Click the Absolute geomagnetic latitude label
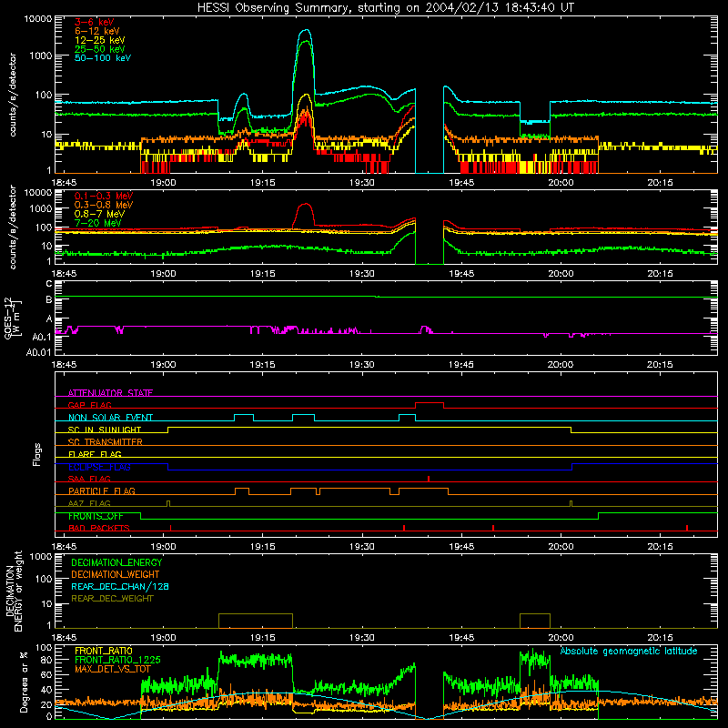Viewport: 728px width, 728px height. 629,651
